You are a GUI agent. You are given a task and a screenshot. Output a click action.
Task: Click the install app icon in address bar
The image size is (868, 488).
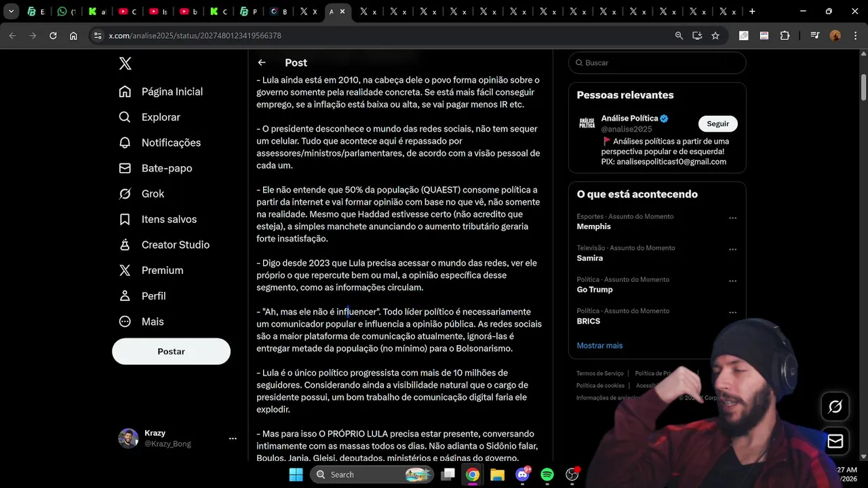(697, 35)
